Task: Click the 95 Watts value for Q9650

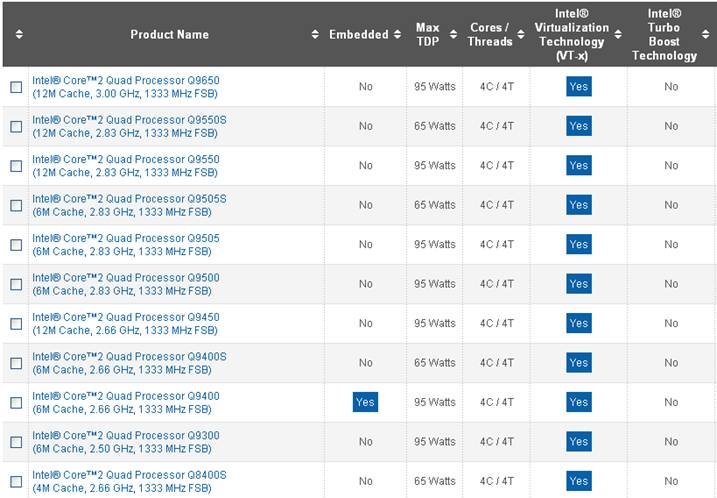Action: click(x=435, y=86)
